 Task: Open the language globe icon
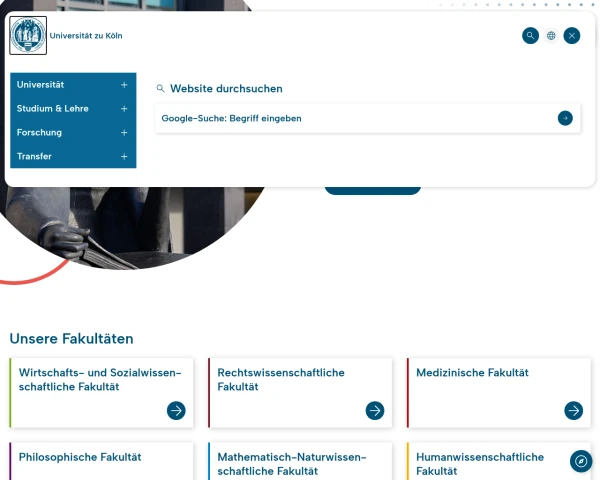point(551,36)
